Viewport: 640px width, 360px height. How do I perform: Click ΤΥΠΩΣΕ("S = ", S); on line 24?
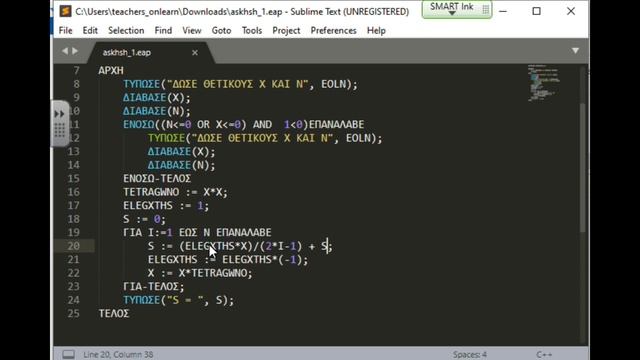click(x=179, y=300)
